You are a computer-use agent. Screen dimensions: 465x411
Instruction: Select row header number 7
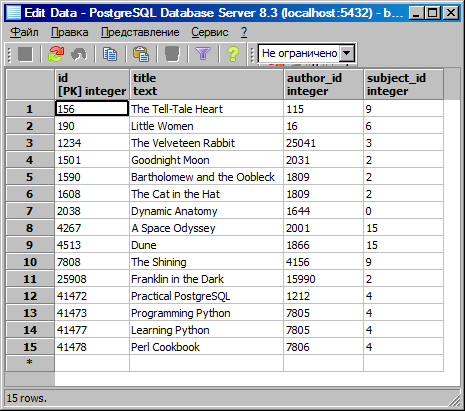click(30, 211)
